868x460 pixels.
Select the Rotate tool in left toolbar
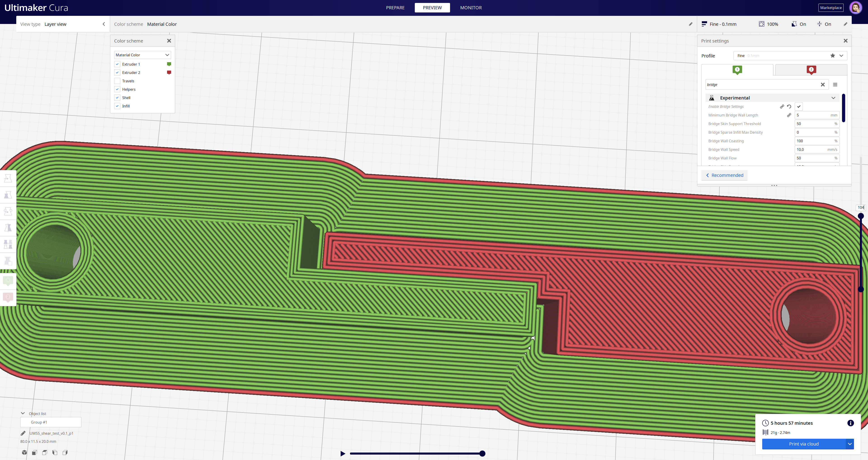8,211
